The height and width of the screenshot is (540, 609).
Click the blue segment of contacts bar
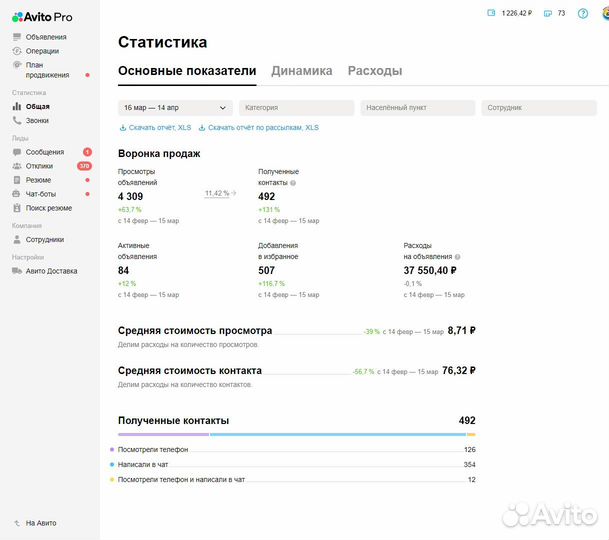tap(338, 434)
